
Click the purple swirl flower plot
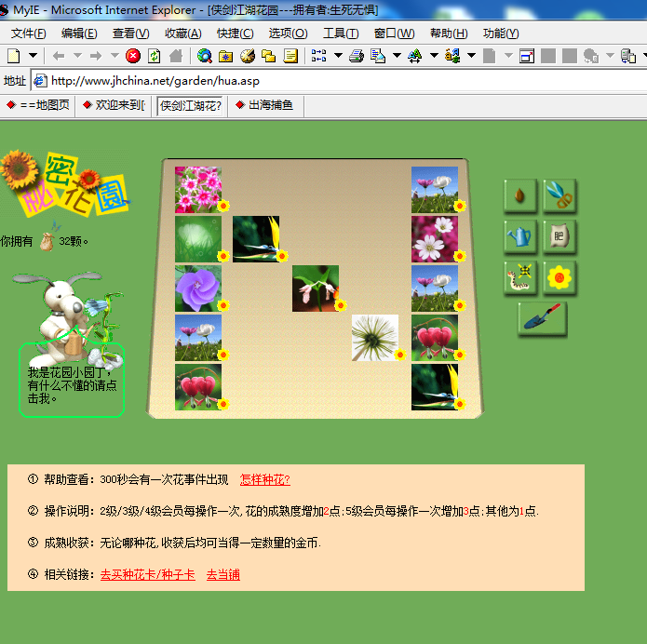(x=198, y=288)
